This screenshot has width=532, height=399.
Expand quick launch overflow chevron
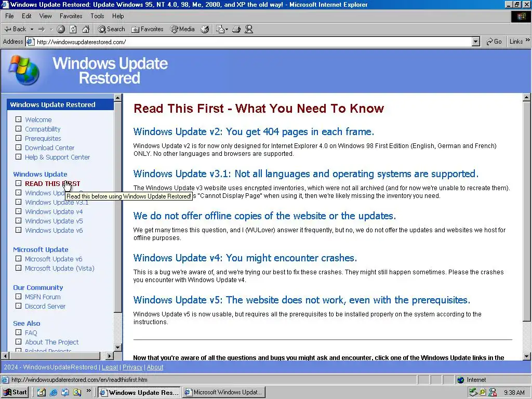click(x=88, y=391)
